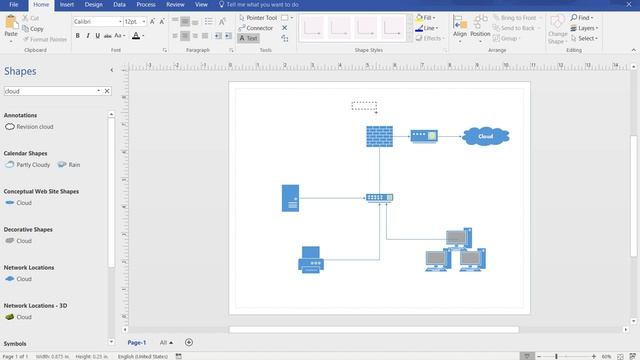The width and height of the screenshot is (640, 360).
Task: Click Send to Back
Action: click(514, 28)
